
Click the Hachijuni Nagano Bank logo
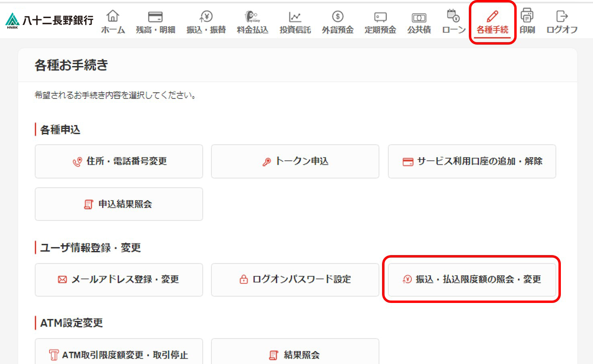tap(49, 20)
